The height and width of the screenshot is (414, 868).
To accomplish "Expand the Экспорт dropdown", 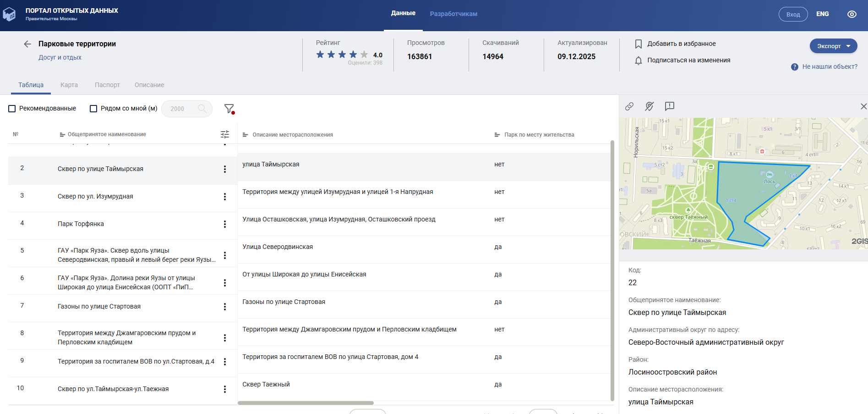I will [x=833, y=46].
